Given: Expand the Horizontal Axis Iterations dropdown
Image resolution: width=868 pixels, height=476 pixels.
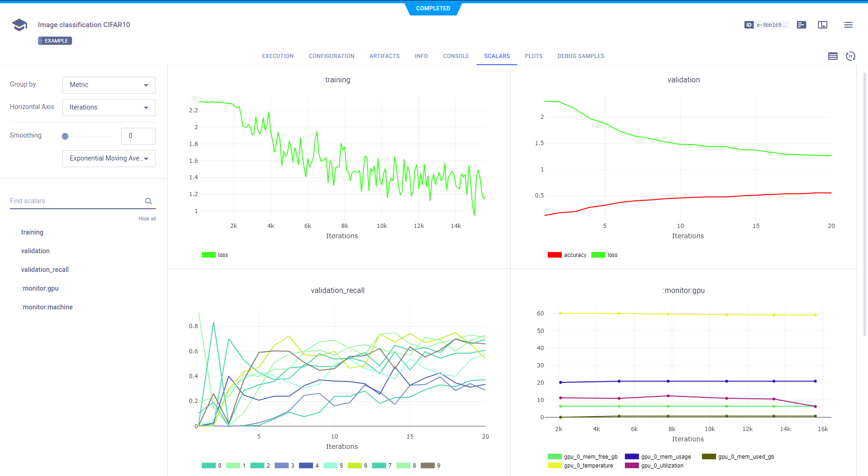Looking at the screenshot, I should tap(109, 108).
